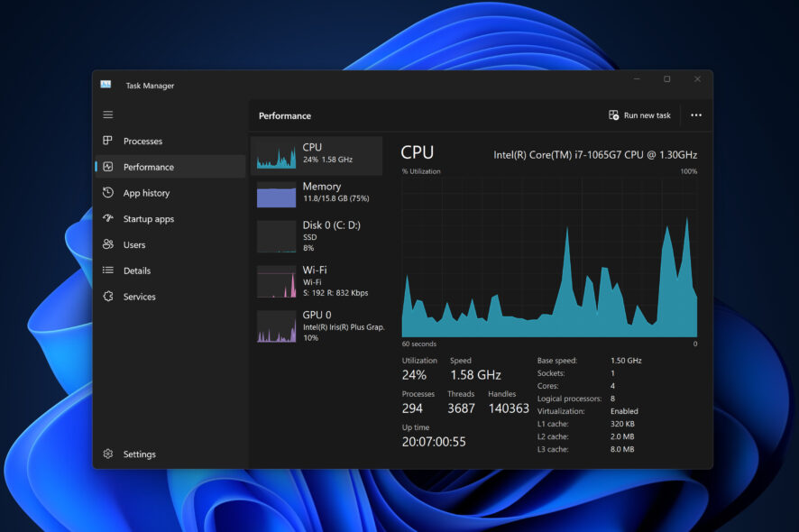Click the L1 cache 320 KB value
The image size is (799, 532).
pos(622,424)
